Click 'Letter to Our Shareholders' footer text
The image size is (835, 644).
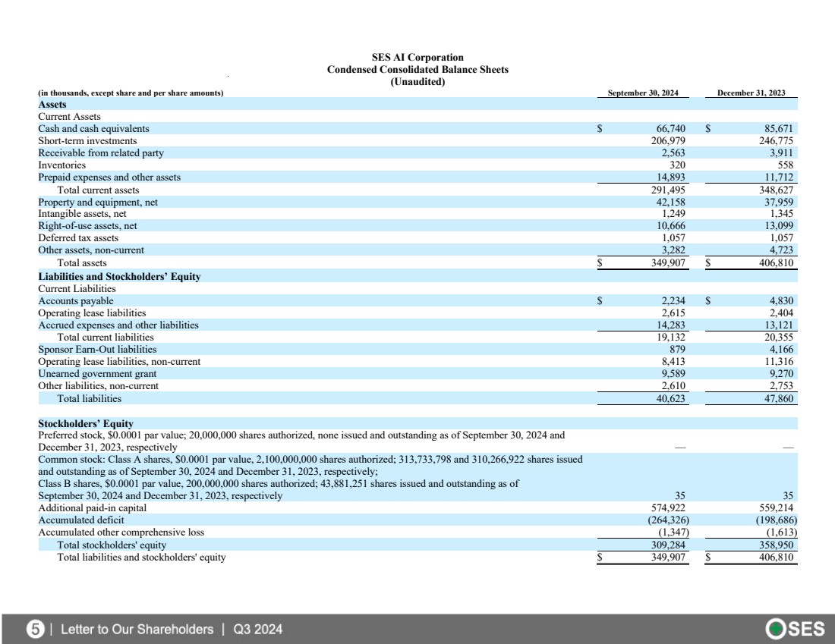[137, 630]
